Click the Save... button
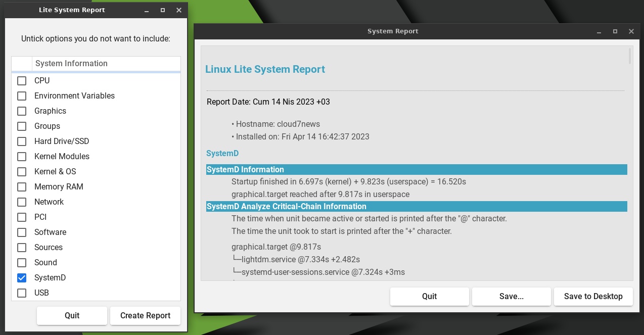The image size is (644, 335). click(511, 296)
